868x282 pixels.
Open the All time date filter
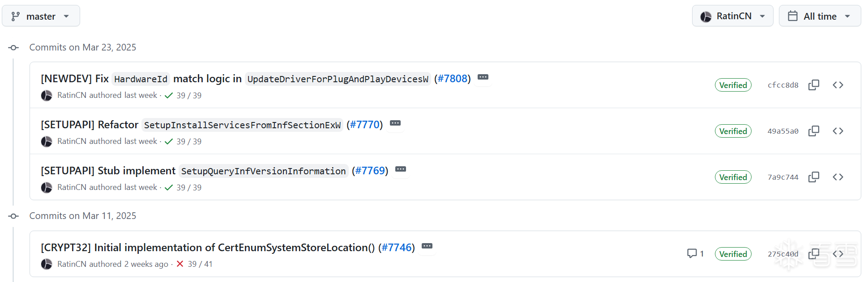[820, 16]
